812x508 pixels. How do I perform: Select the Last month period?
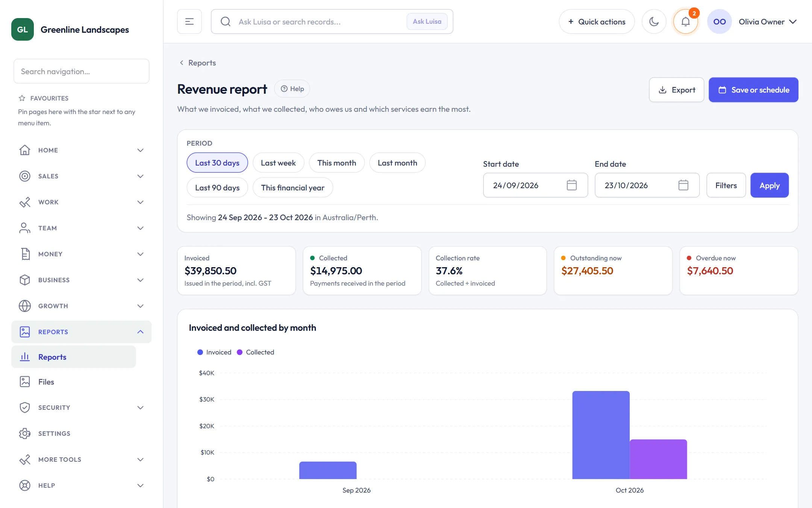coord(397,163)
